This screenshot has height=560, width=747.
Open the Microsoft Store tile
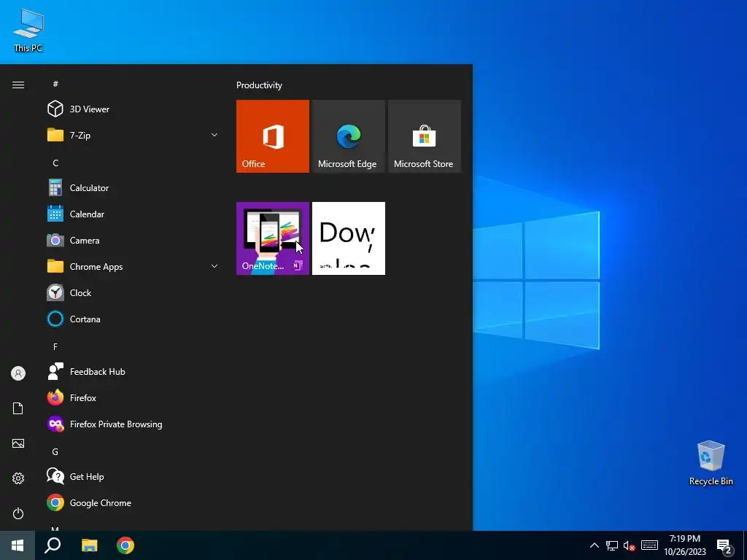click(425, 136)
